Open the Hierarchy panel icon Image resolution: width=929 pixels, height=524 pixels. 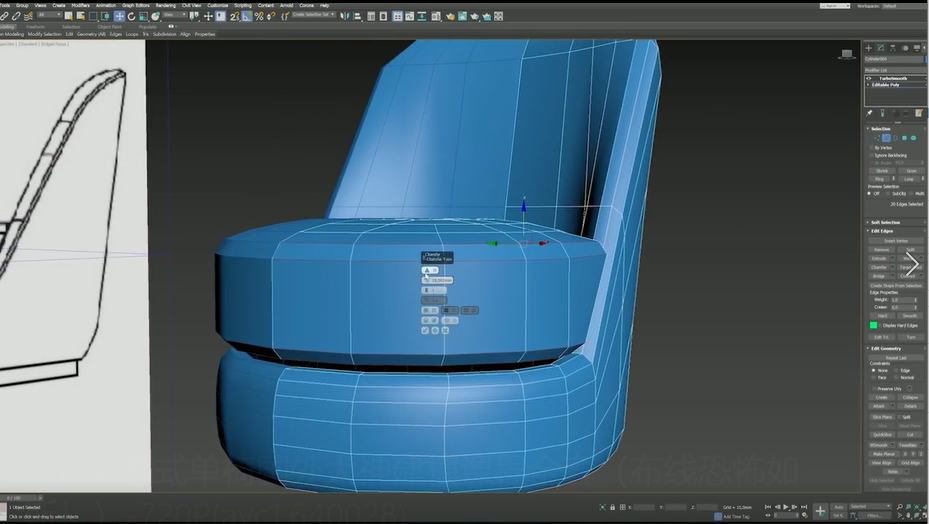(893, 47)
